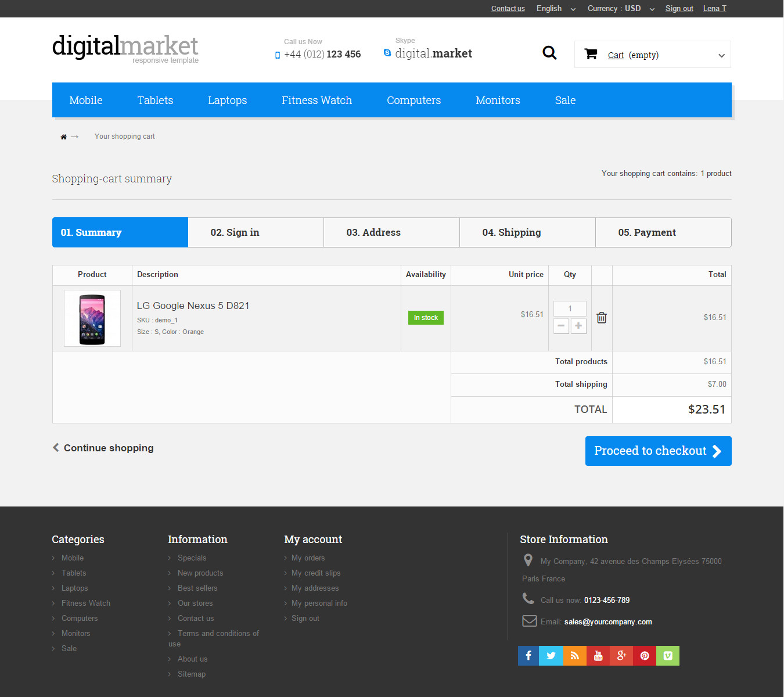Open the Facebook social icon
784x697 pixels.
[528, 656]
